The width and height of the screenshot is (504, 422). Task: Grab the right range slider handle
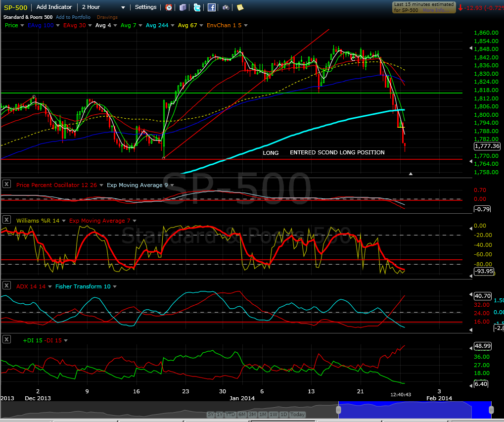click(491, 410)
